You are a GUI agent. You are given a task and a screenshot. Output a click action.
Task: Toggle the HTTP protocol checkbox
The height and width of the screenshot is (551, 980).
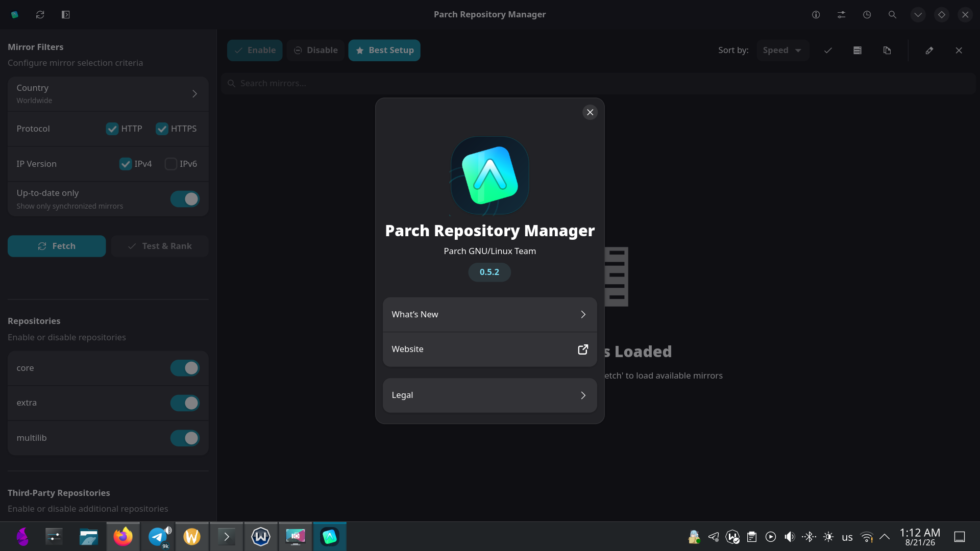[x=112, y=129]
